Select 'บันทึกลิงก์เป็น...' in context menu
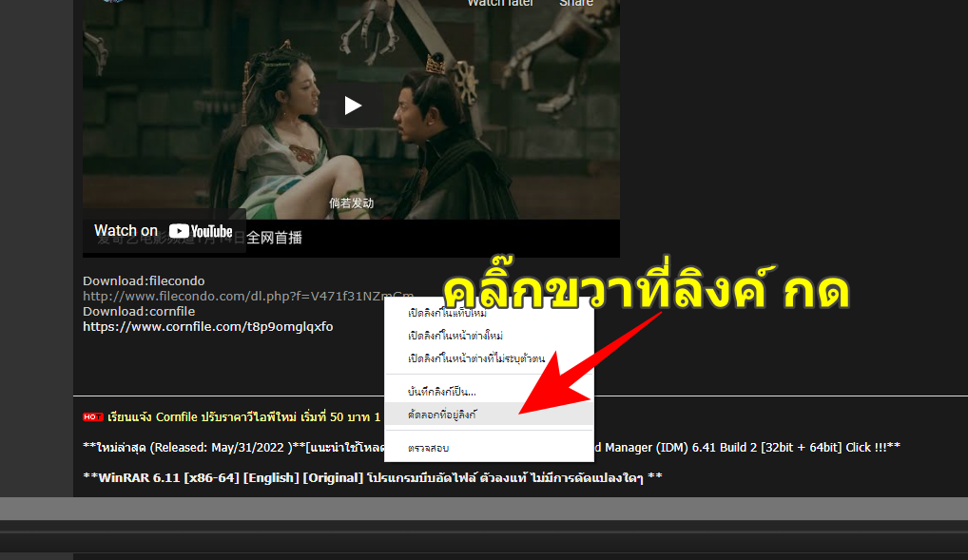 489,392
